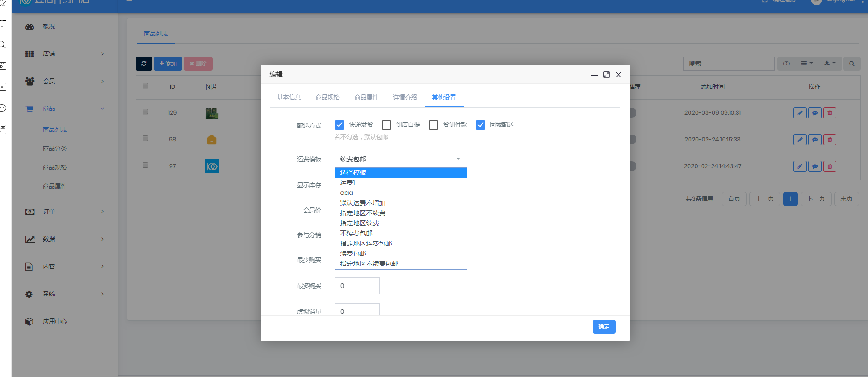Go to 下一页 in pagination
Screen dimensions: 868x377
[815, 199]
